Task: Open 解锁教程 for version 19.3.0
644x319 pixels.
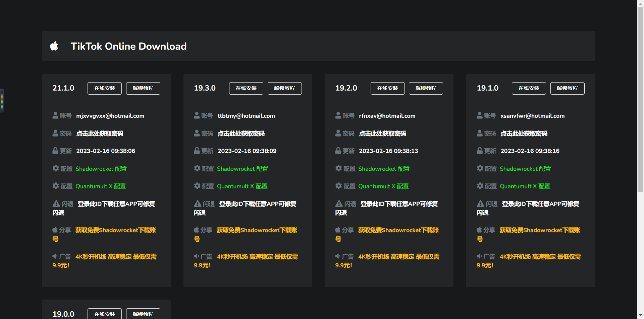Action: coord(284,88)
